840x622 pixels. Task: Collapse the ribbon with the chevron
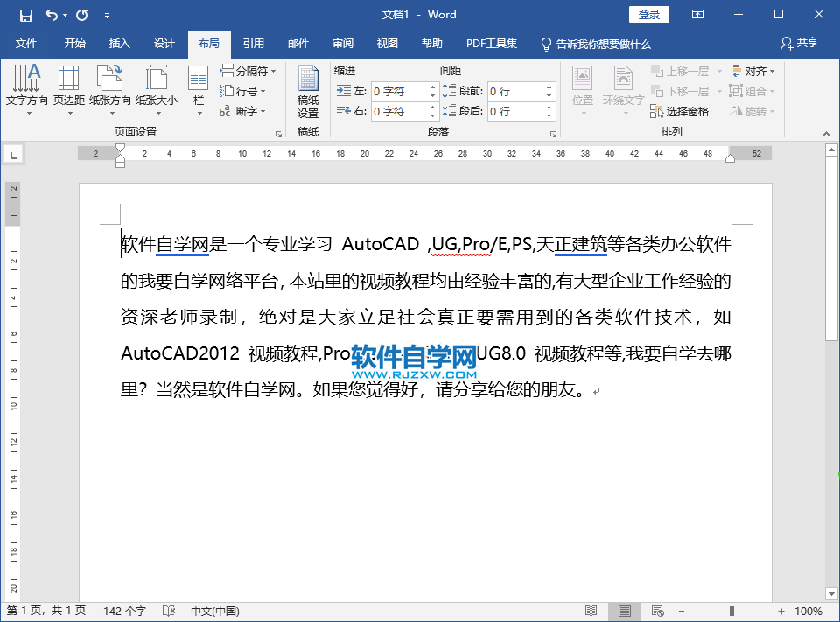(x=826, y=134)
